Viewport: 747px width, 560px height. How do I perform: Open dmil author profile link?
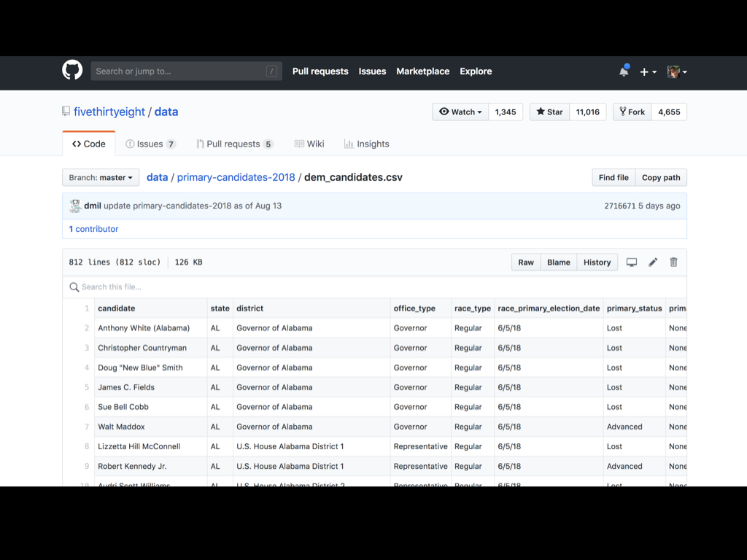coord(93,206)
